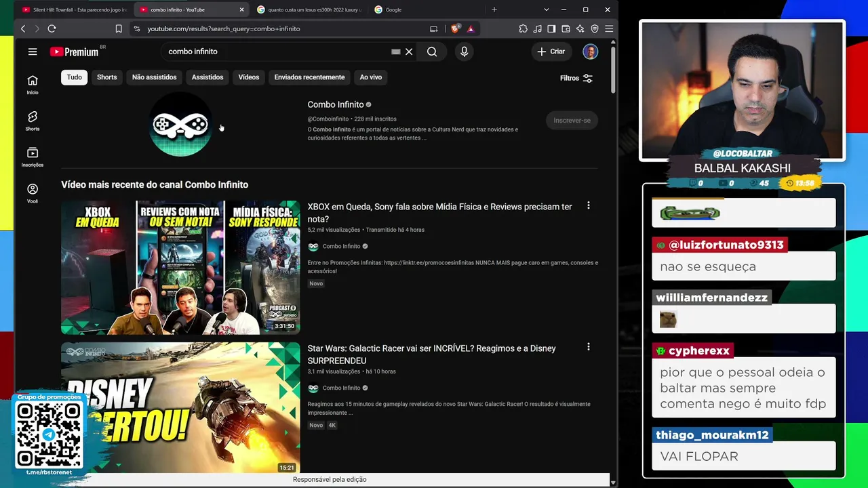Open the YouTube hamburger guide menu
This screenshot has height=488, width=868.
click(x=33, y=52)
